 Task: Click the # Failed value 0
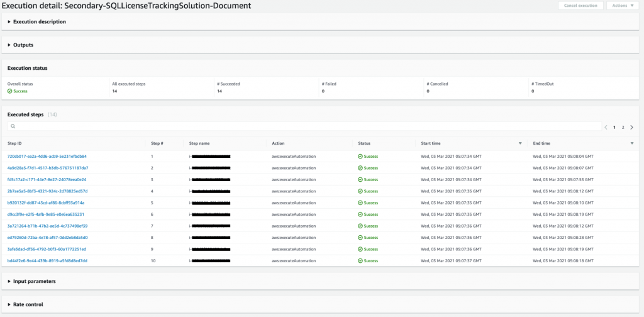pos(323,91)
